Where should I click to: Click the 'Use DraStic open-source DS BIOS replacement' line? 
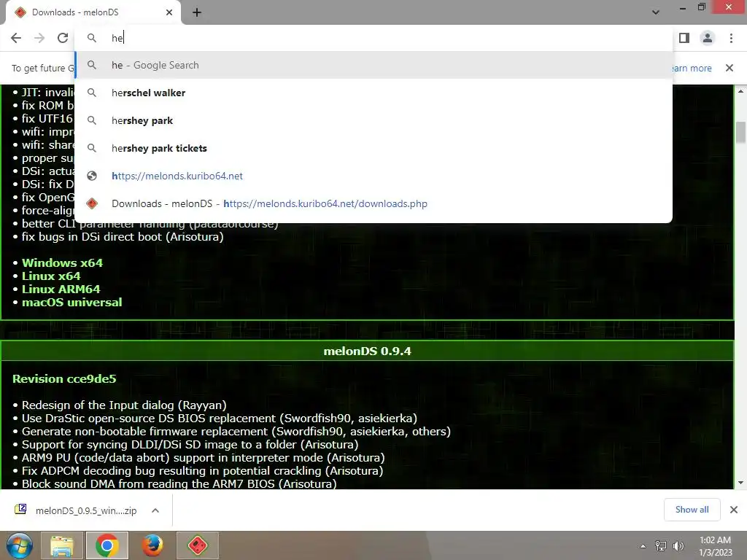219,419
